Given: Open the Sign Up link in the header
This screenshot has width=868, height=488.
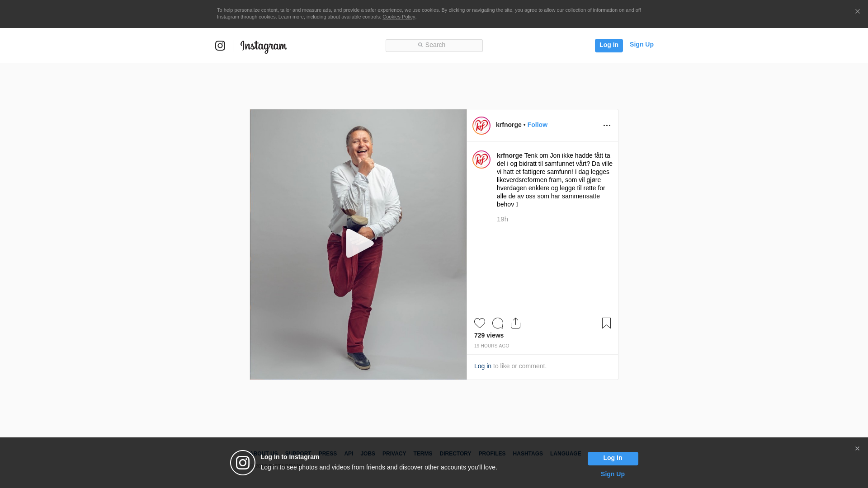Looking at the screenshot, I should [x=642, y=44].
